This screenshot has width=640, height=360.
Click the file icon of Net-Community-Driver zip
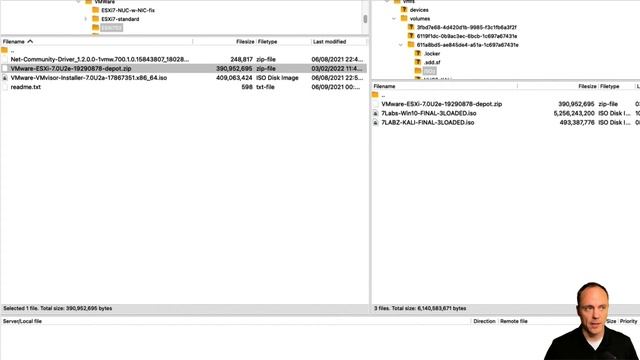coord(4,59)
